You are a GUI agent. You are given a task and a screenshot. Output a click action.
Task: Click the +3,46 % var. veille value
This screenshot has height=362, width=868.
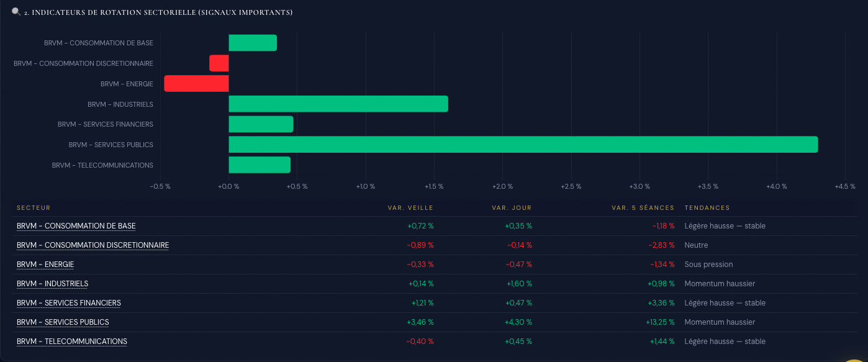[420, 322]
